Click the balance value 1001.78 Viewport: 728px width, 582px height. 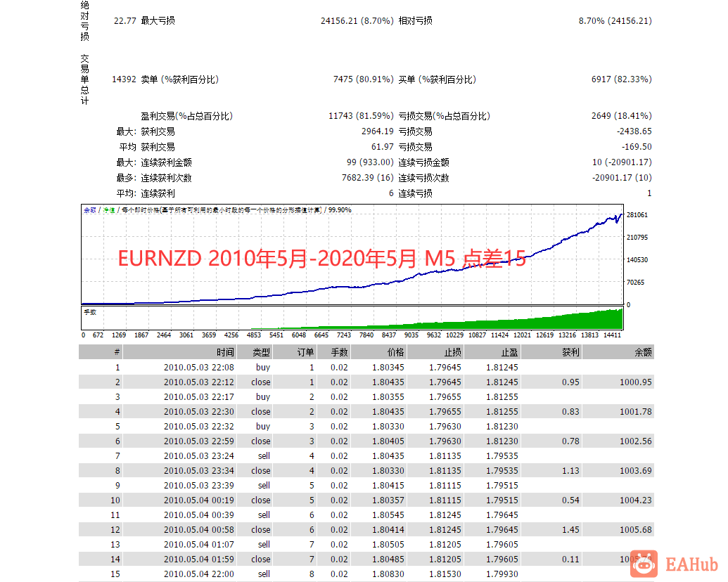coord(636,412)
